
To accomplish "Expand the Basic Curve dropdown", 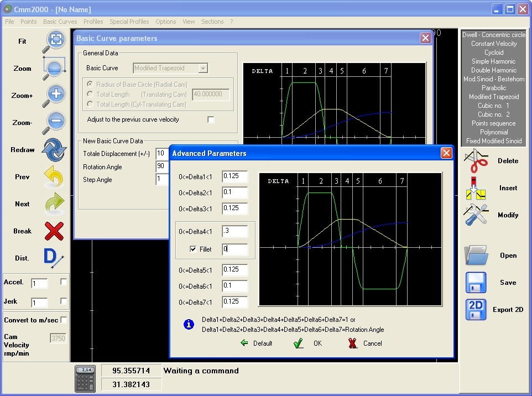I will click(x=203, y=68).
